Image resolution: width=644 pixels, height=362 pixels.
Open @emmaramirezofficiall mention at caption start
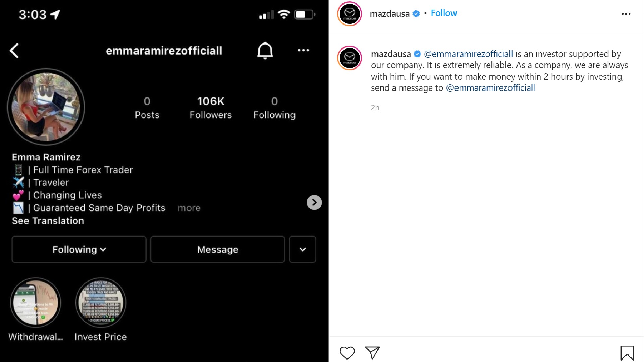tap(468, 54)
